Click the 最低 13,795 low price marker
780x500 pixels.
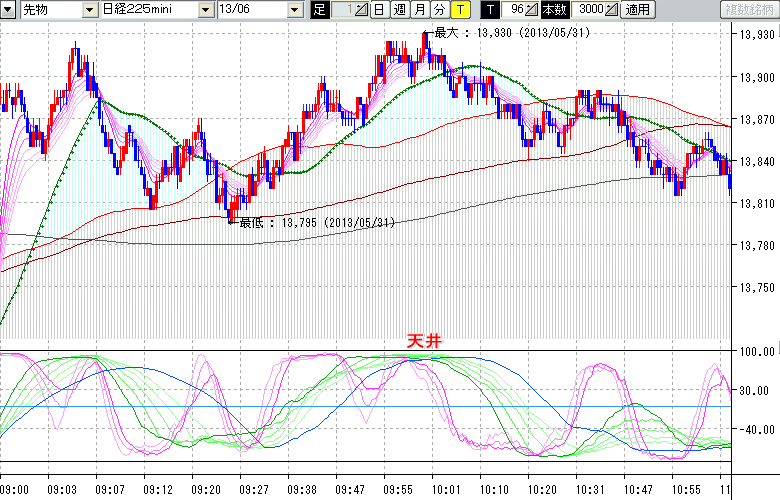coord(317,223)
